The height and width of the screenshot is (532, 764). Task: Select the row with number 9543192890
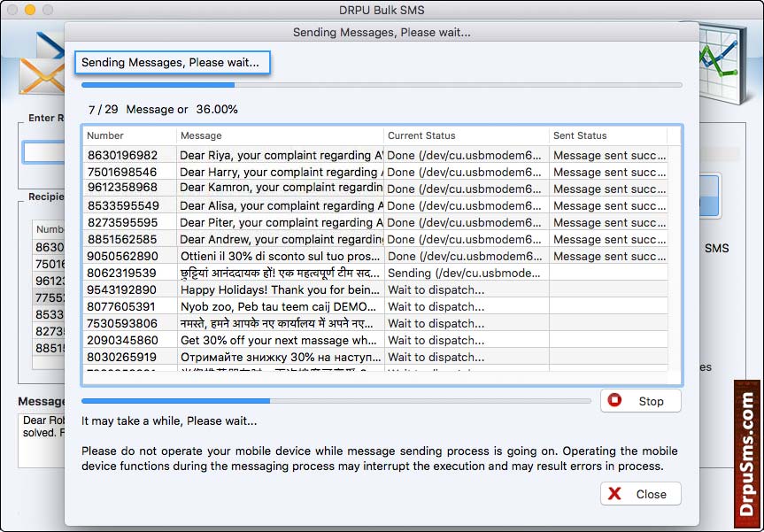tap(375, 289)
